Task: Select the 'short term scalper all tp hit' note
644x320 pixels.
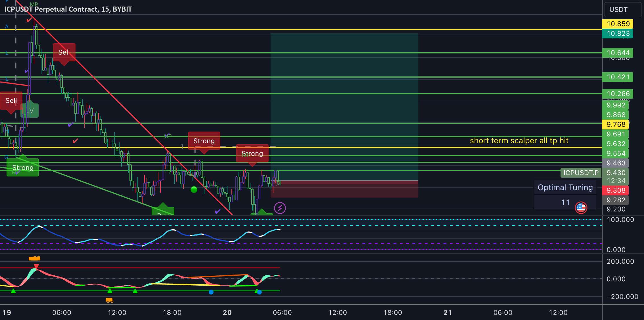Action: tap(519, 141)
